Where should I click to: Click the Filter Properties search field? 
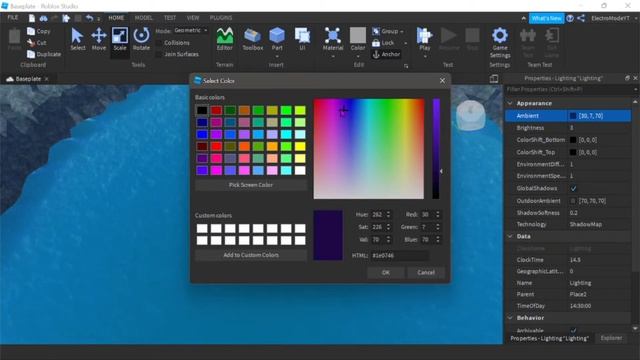tap(569, 89)
